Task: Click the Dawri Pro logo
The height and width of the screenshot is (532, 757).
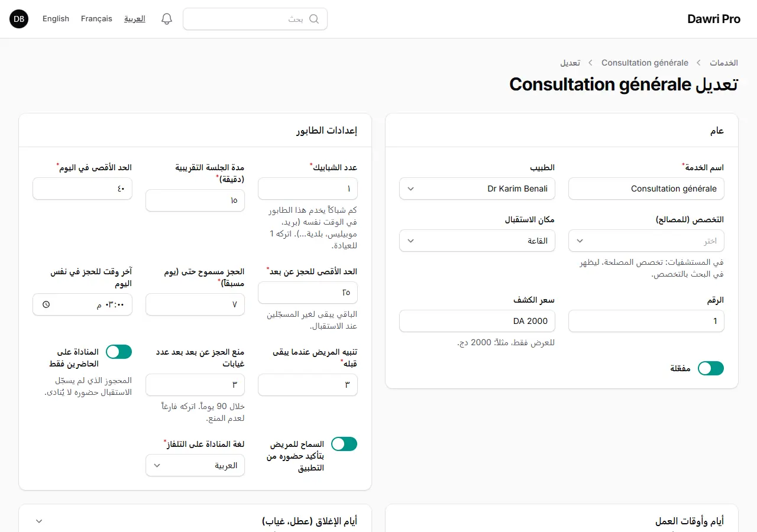Action: [x=714, y=19]
